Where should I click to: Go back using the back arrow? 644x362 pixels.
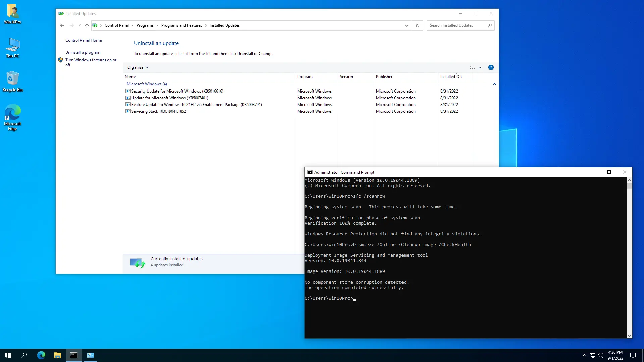point(62,25)
